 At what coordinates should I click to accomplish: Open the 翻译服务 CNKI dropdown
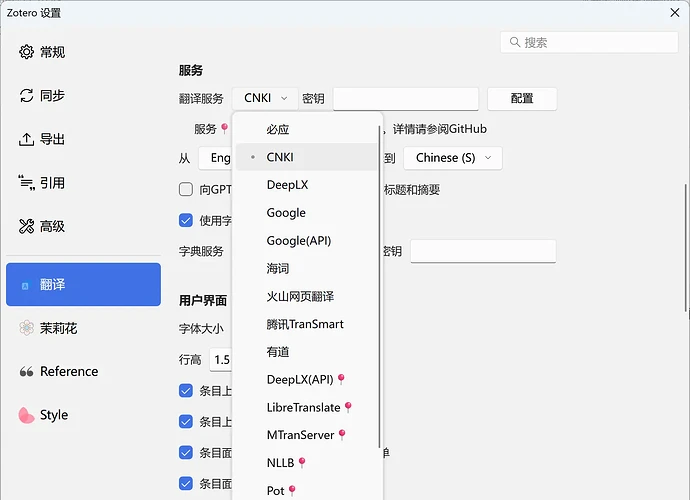coord(265,98)
